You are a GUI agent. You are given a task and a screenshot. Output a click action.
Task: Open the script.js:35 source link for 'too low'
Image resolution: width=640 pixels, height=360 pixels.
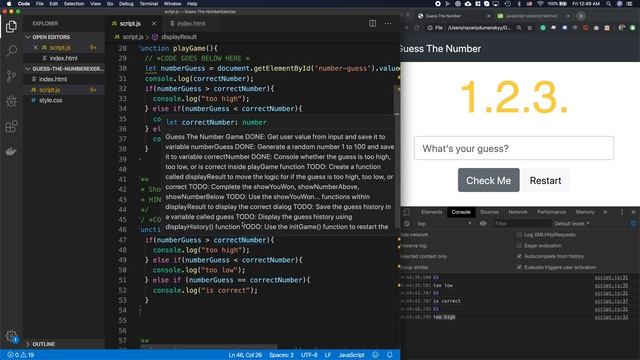pos(611,285)
